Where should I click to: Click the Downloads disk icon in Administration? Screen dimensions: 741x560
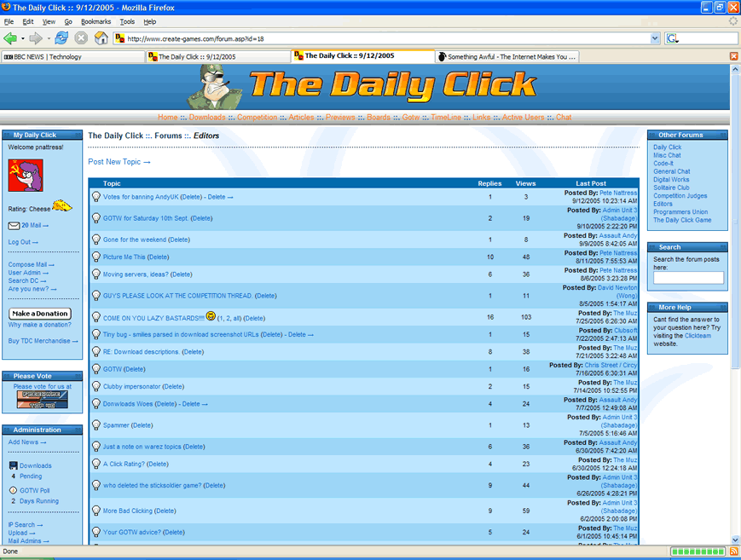pyautogui.click(x=14, y=465)
